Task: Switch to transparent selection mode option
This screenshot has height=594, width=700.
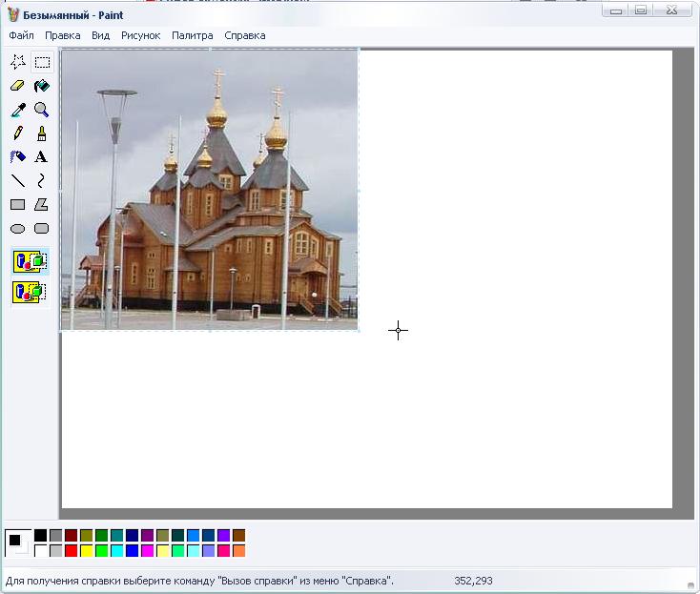Action: click(30, 292)
